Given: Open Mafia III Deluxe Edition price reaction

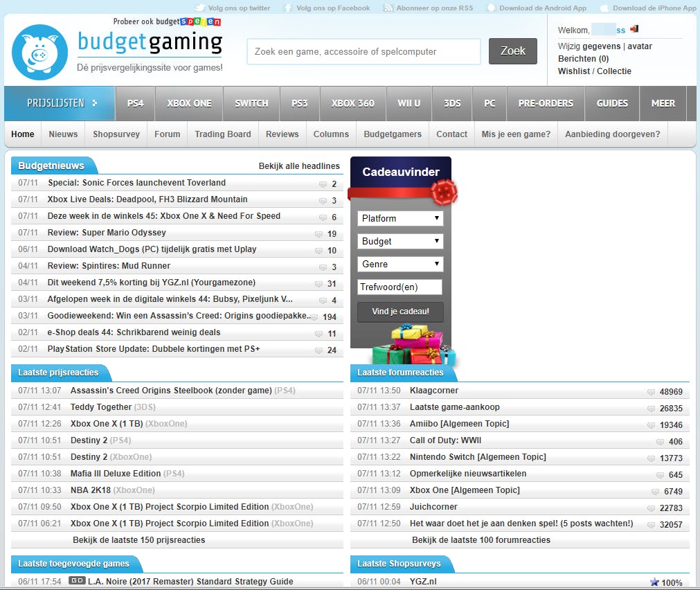Looking at the screenshot, I should (x=116, y=474).
